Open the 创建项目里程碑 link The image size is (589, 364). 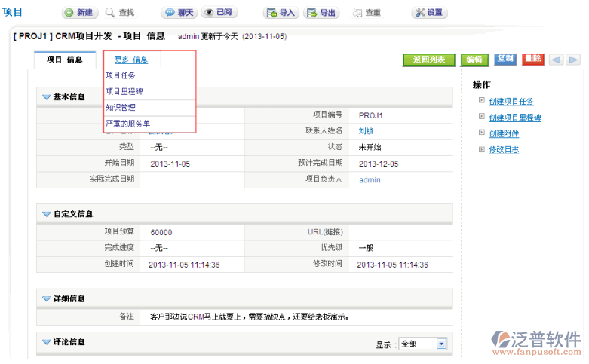pos(514,118)
